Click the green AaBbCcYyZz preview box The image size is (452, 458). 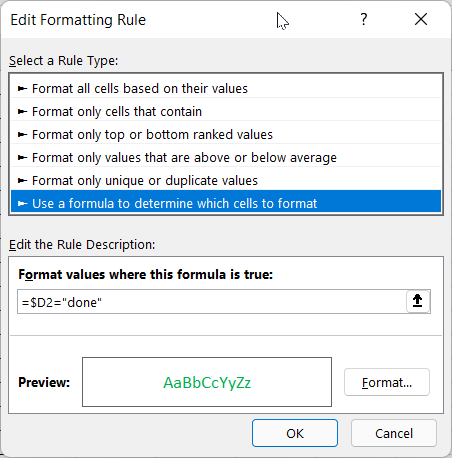pos(207,382)
